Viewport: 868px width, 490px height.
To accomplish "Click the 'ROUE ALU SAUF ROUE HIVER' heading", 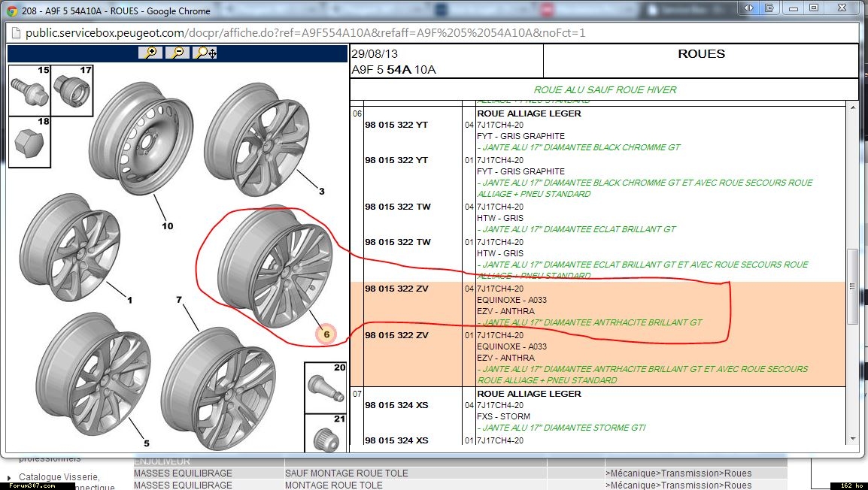I will point(605,89).
